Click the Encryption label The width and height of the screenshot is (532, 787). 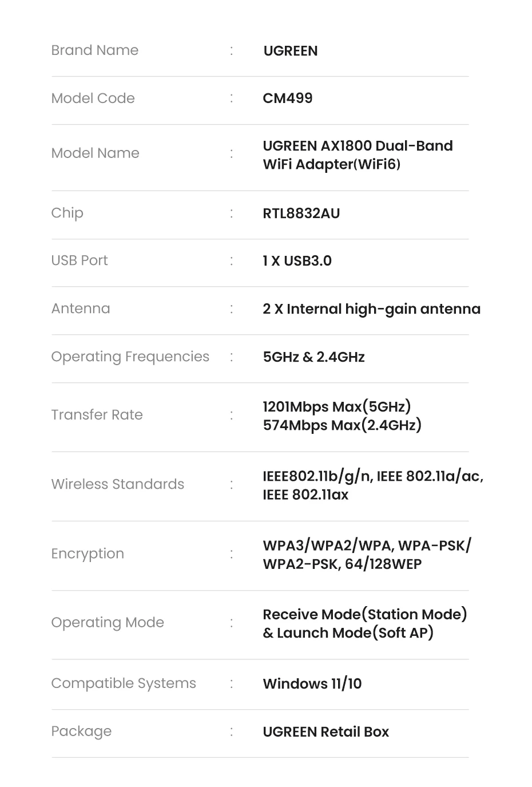click(x=88, y=553)
